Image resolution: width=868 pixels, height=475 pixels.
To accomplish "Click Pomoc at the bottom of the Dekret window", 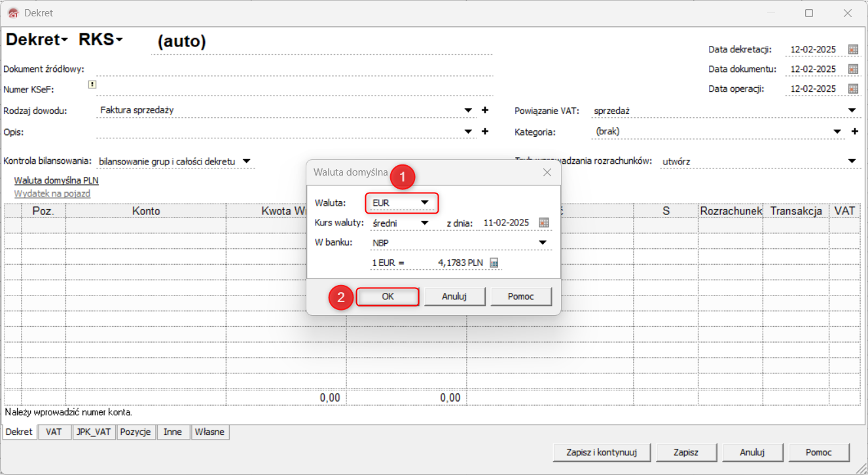I will pos(819,452).
